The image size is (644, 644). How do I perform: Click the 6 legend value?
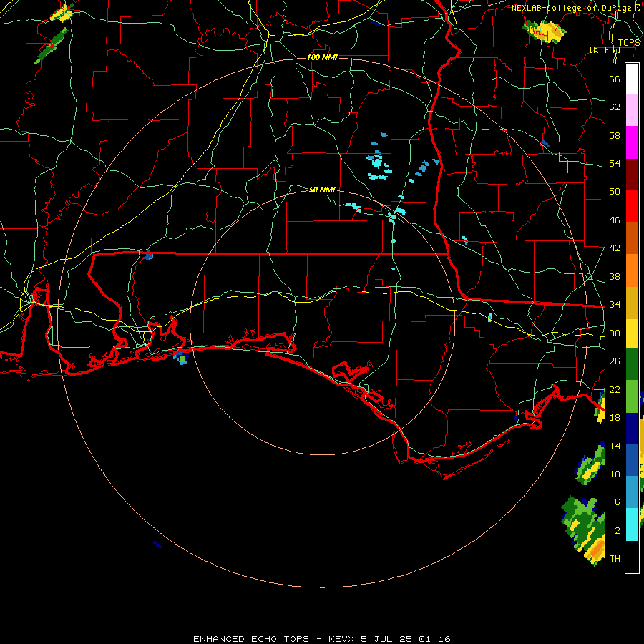click(x=618, y=502)
